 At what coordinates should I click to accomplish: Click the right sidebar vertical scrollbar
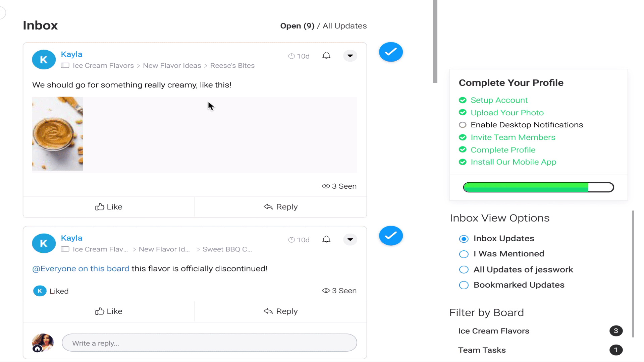(x=633, y=274)
